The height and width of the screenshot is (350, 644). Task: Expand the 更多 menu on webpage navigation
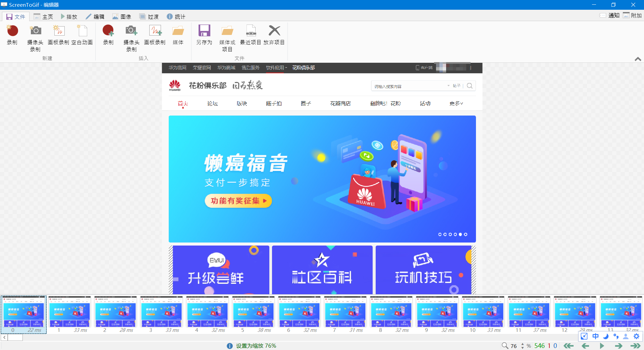(x=456, y=103)
